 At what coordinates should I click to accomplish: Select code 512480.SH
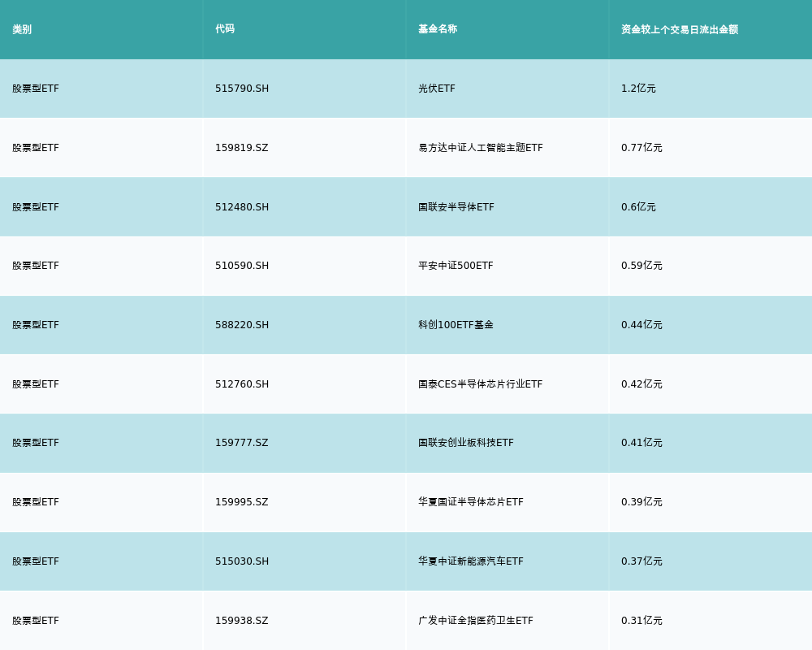(242, 207)
